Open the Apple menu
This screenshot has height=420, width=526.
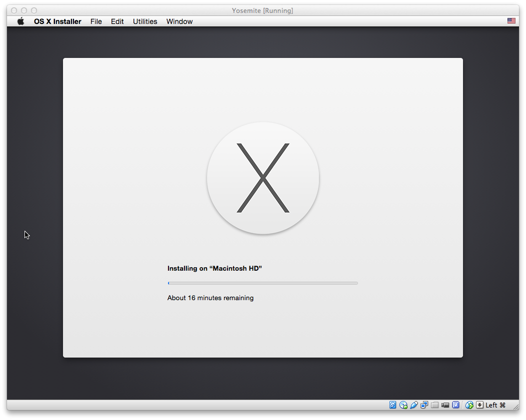pos(20,21)
